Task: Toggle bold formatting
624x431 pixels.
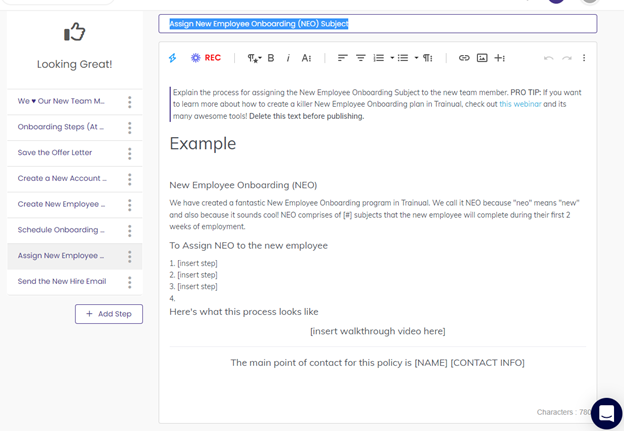Action: (x=271, y=58)
